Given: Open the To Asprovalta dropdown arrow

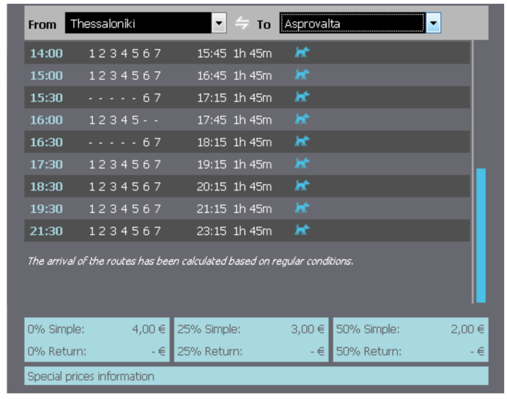Looking at the screenshot, I should [433, 23].
